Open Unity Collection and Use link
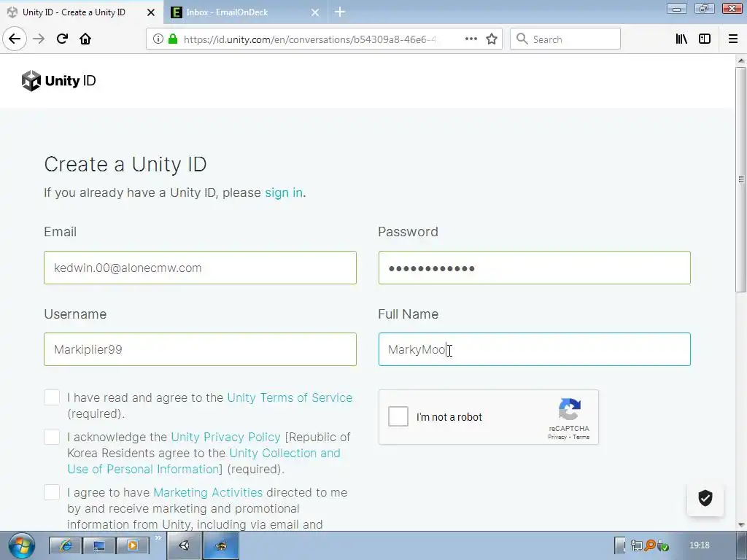 tap(204, 461)
